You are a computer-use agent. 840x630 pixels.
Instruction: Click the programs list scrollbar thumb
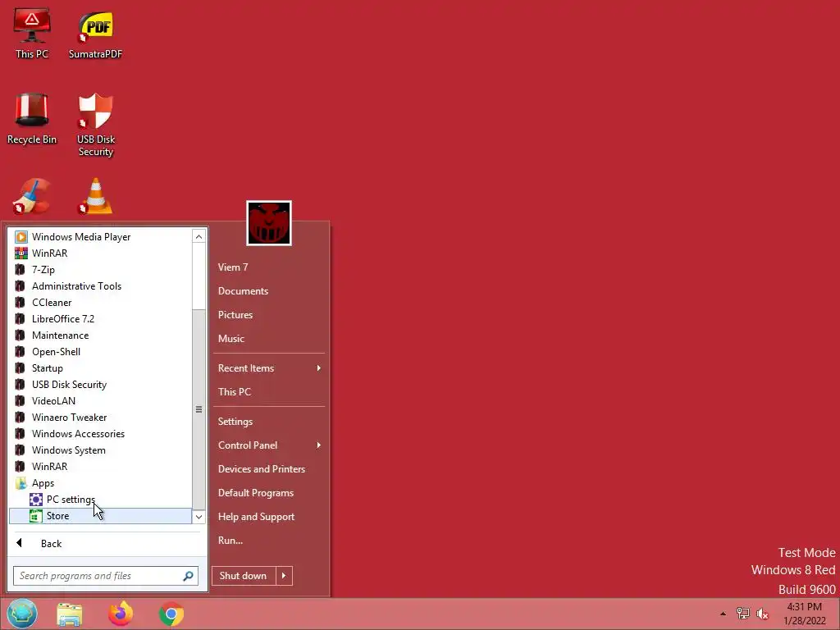tap(199, 409)
